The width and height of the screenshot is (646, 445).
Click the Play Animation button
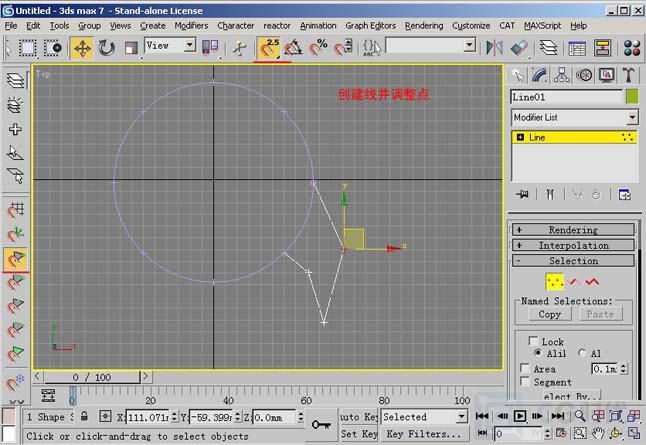coord(520,416)
